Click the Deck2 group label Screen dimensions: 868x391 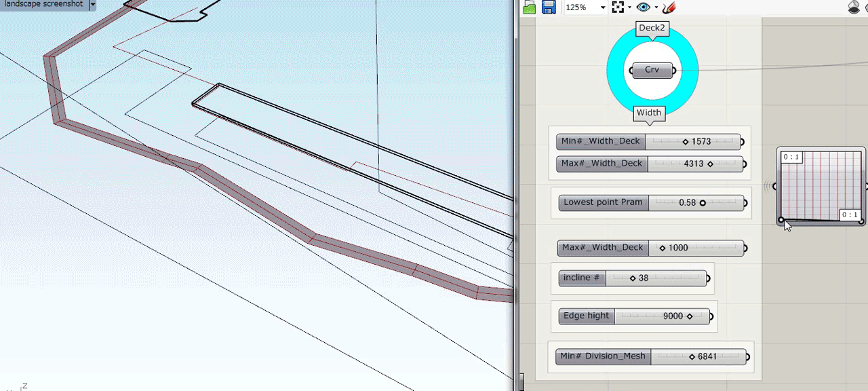click(x=652, y=29)
